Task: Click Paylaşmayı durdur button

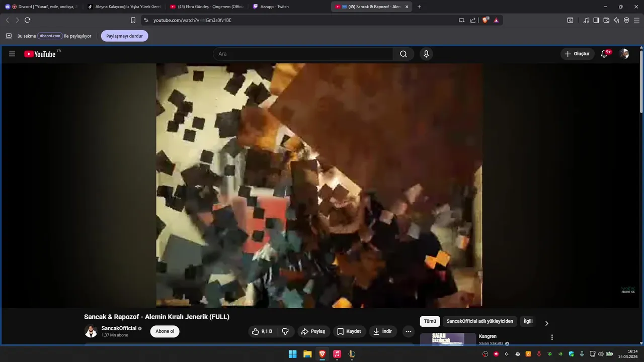Action: pos(124,36)
